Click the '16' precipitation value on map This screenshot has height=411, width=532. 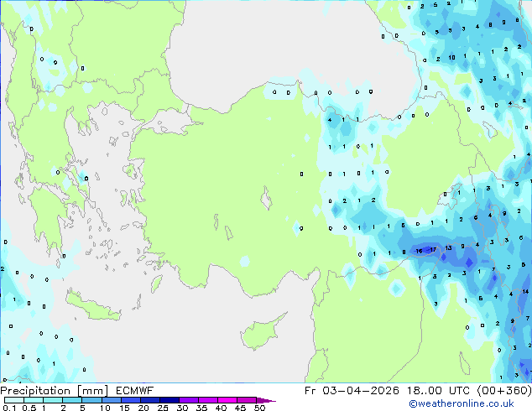click(419, 251)
